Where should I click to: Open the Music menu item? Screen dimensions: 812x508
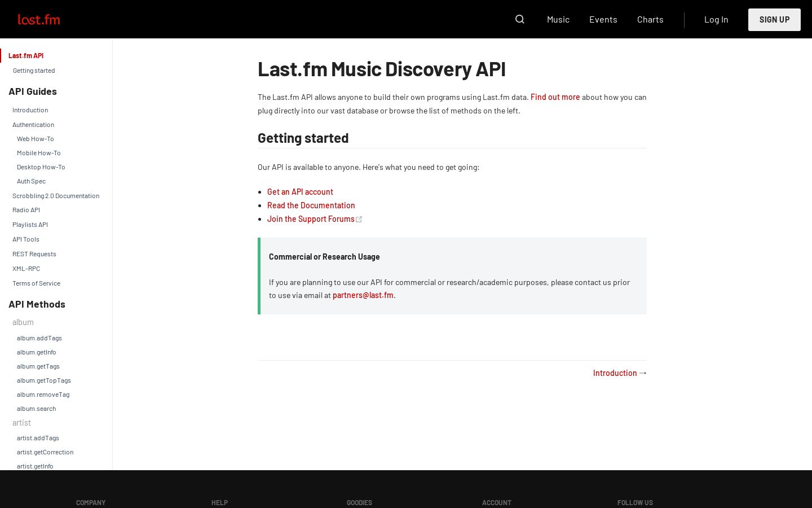tap(558, 19)
